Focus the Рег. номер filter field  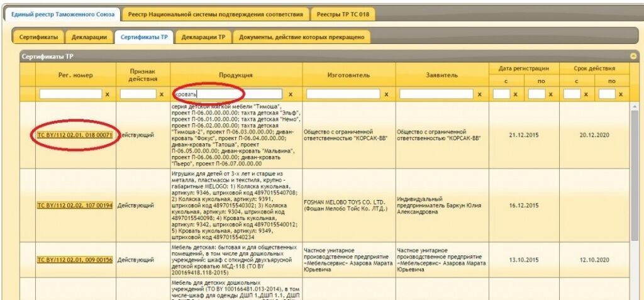click(70, 94)
